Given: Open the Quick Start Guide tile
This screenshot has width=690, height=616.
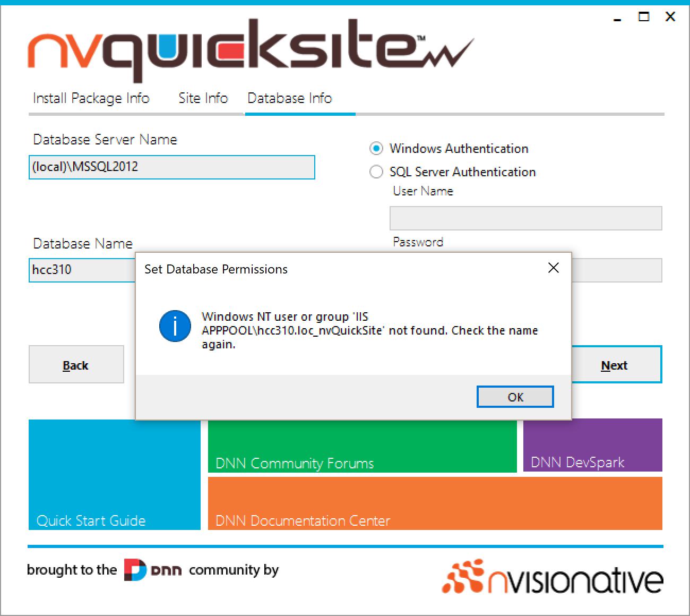Looking at the screenshot, I should coord(115,474).
